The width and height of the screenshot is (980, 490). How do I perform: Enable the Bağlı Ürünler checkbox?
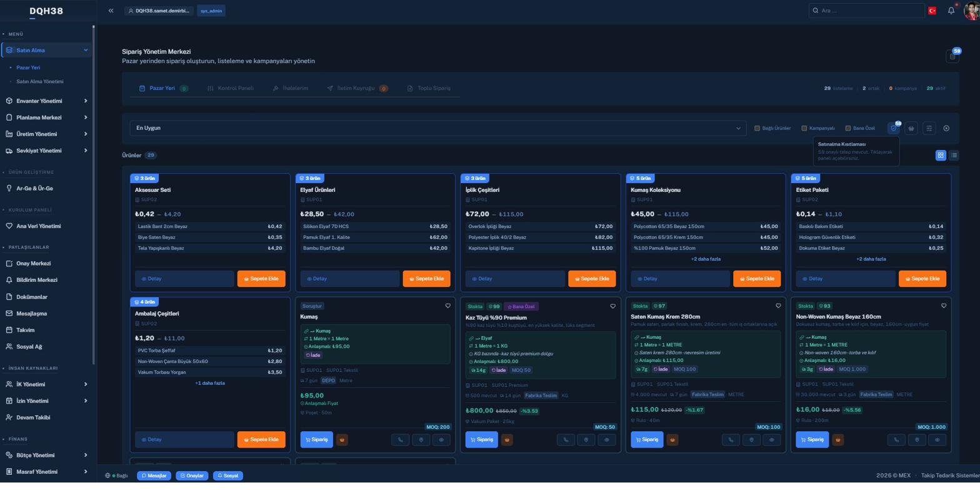tap(757, 128)
